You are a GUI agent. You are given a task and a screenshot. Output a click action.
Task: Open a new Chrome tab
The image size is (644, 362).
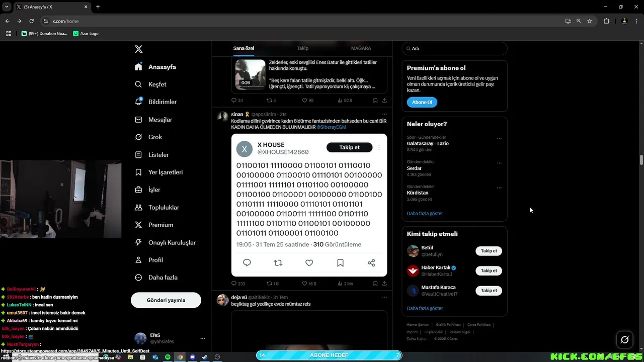[x=98, y=7]
